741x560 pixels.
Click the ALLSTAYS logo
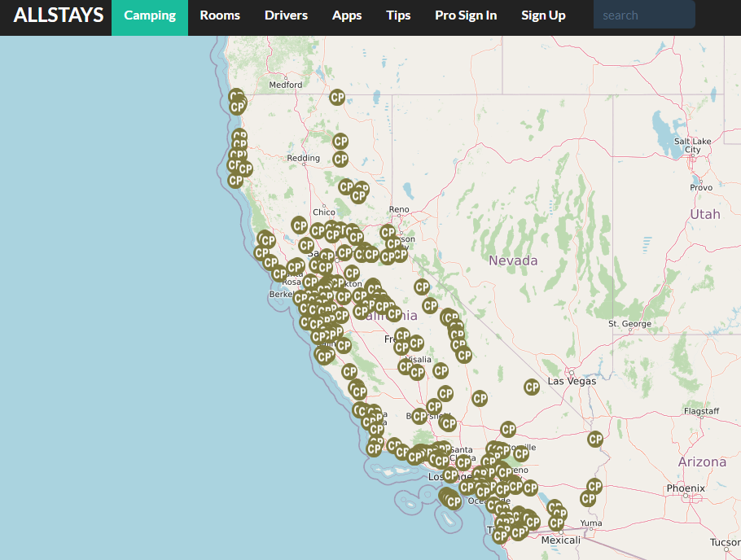click(59, 15)
